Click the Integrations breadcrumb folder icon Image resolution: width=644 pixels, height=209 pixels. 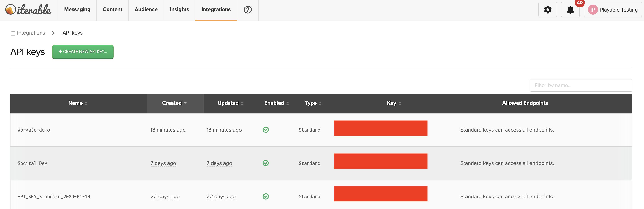pos(13,33)
